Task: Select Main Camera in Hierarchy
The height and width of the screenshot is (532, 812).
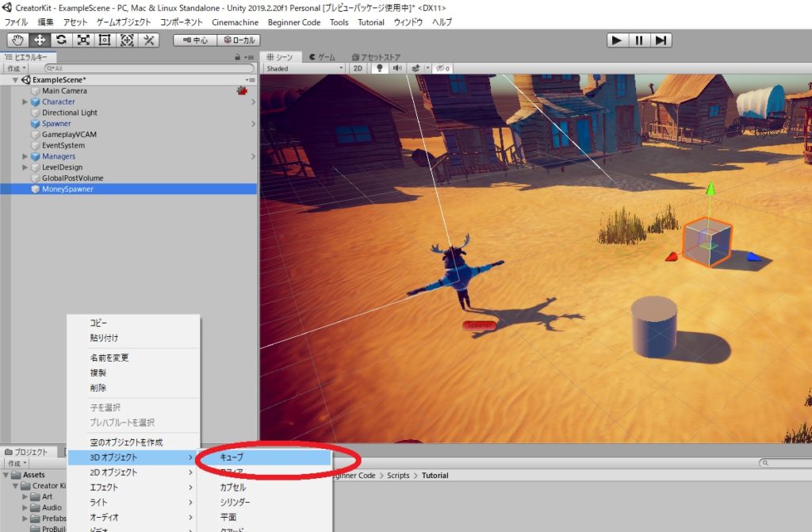Action: [x=64, y=90]
